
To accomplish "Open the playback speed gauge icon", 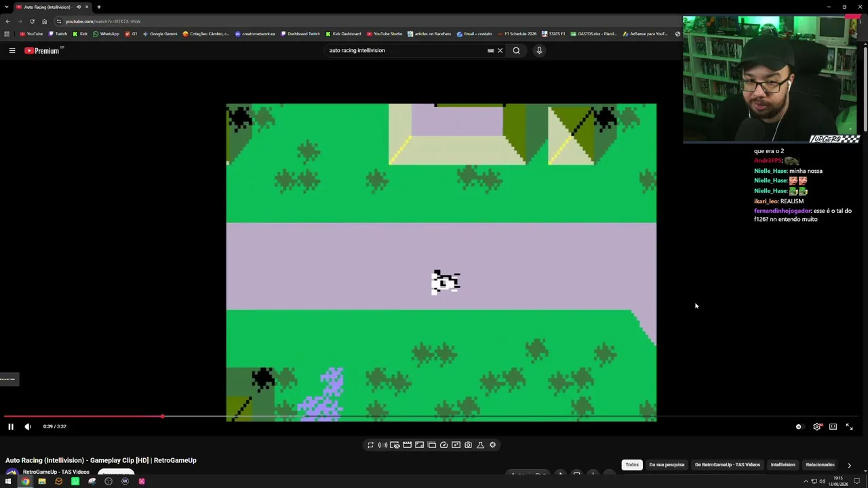I will 443,445.
